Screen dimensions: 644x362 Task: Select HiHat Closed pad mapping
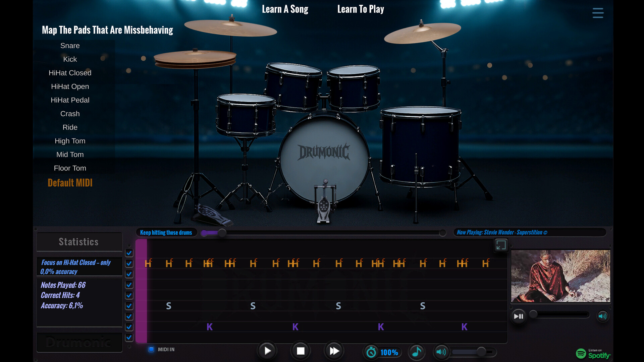(x=70, y=73)
